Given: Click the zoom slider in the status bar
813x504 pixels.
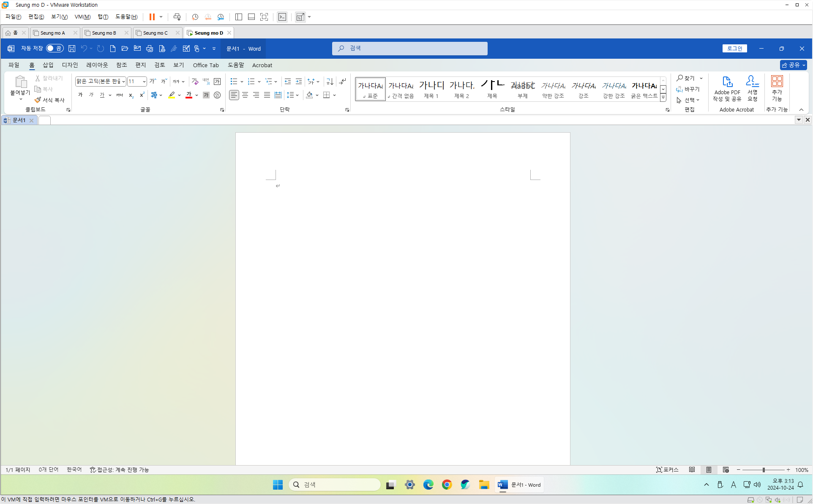Looking at the screenshot, I should [764, 470].
